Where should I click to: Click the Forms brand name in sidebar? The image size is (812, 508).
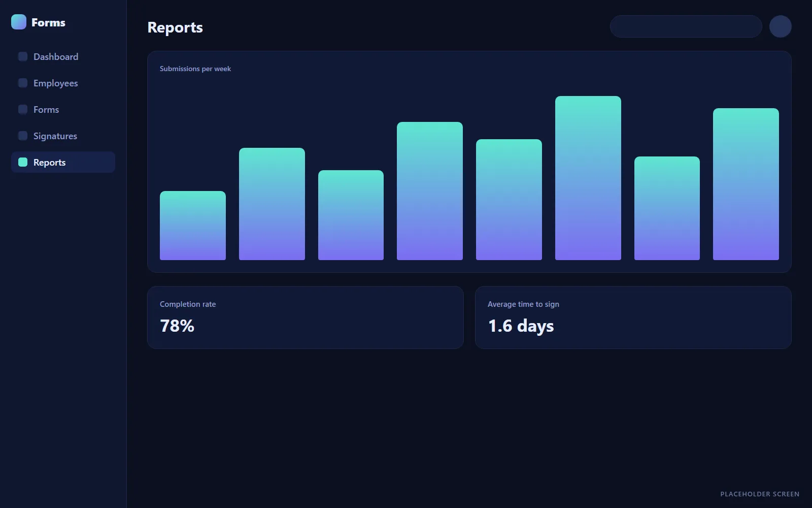pos(48,22)
